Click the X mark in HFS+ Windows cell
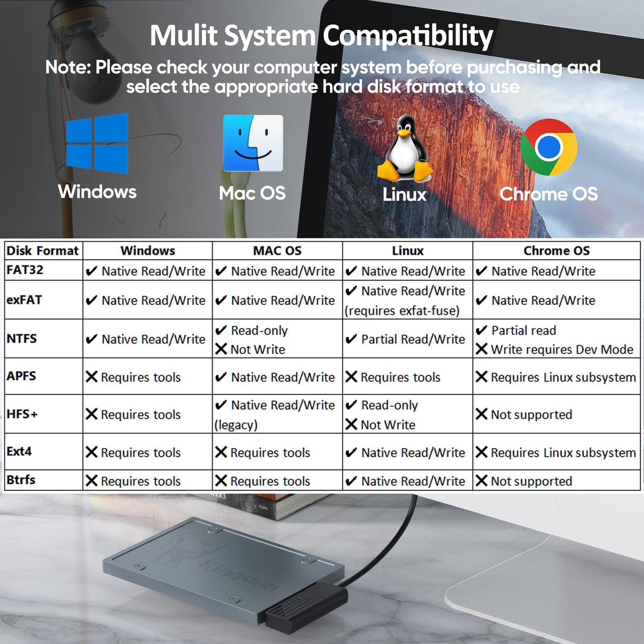 coord(92,414)
